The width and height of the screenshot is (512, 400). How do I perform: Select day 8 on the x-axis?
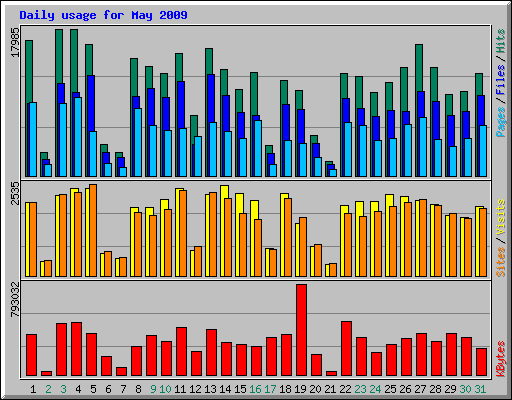(138, 389)
